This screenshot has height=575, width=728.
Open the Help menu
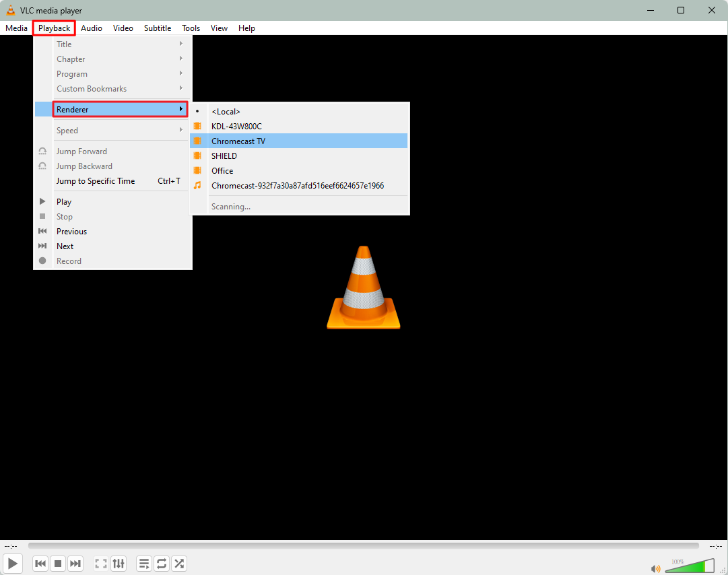pos(246,28)
